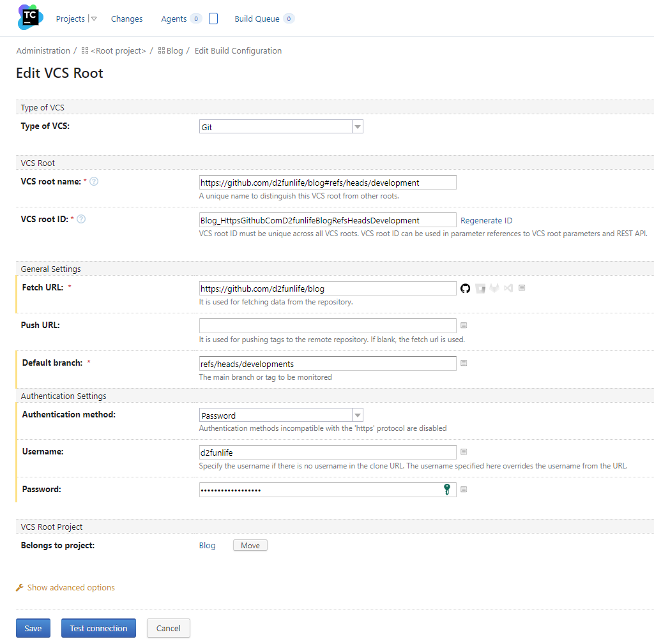Click parameter list icon beside Default branch
This screenshot has width=654, height=644.
coord(464,363)
